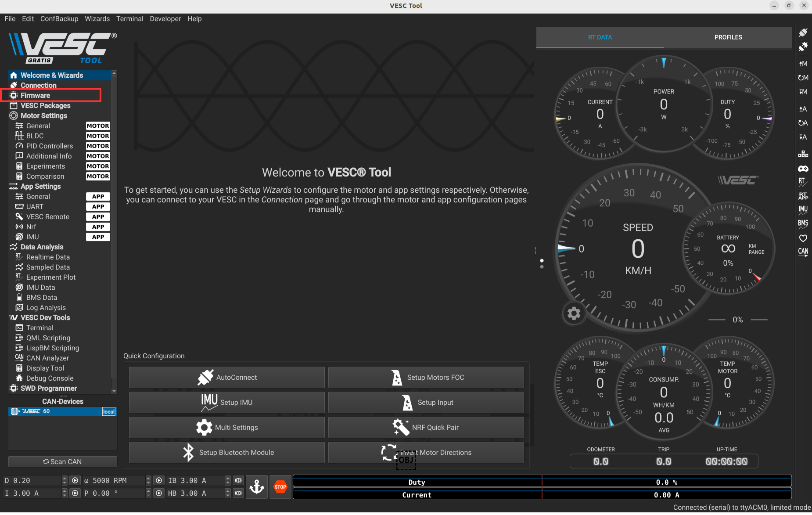Viewport: 812px width, 515px height.
Task: Decrement the I 3.00 A spinner arrow
Action: tap(65, 496)
